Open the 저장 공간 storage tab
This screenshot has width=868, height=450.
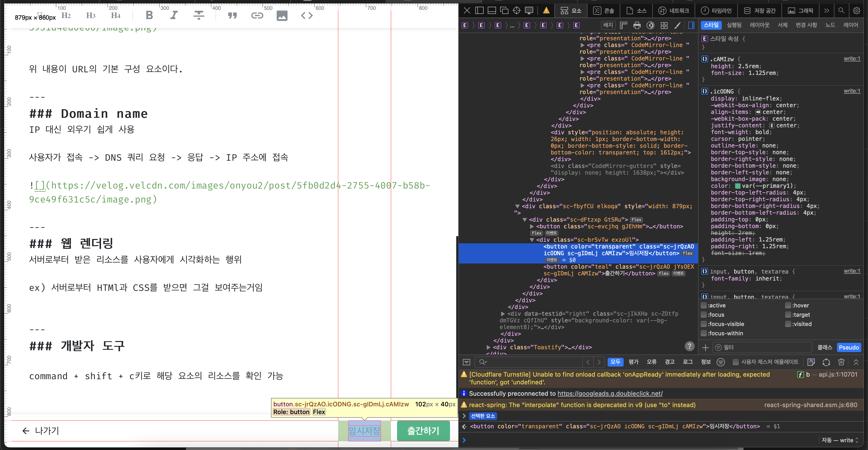[760, 10]
